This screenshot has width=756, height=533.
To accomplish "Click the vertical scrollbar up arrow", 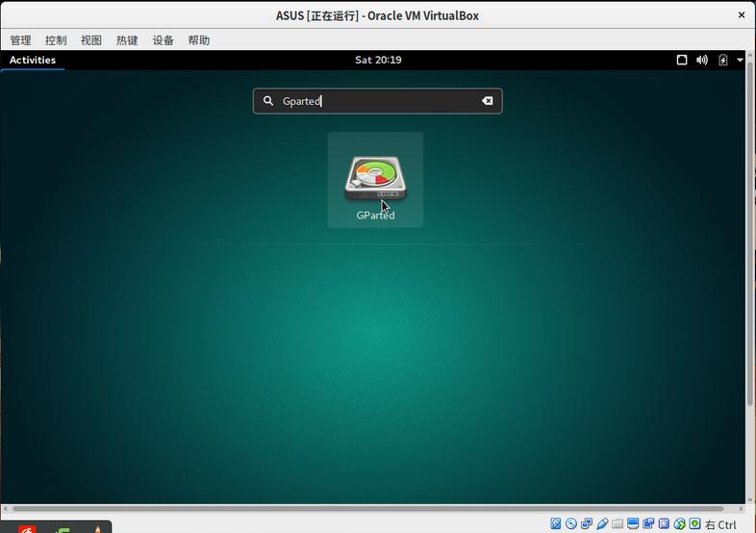I will point(749,56).
